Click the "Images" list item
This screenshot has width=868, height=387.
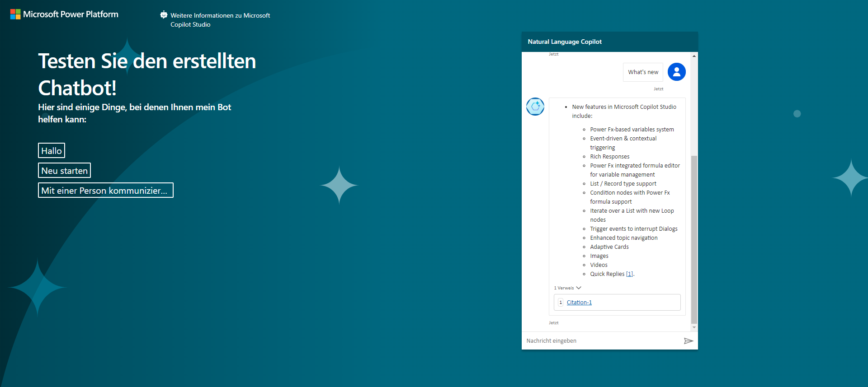coord(599,256)
